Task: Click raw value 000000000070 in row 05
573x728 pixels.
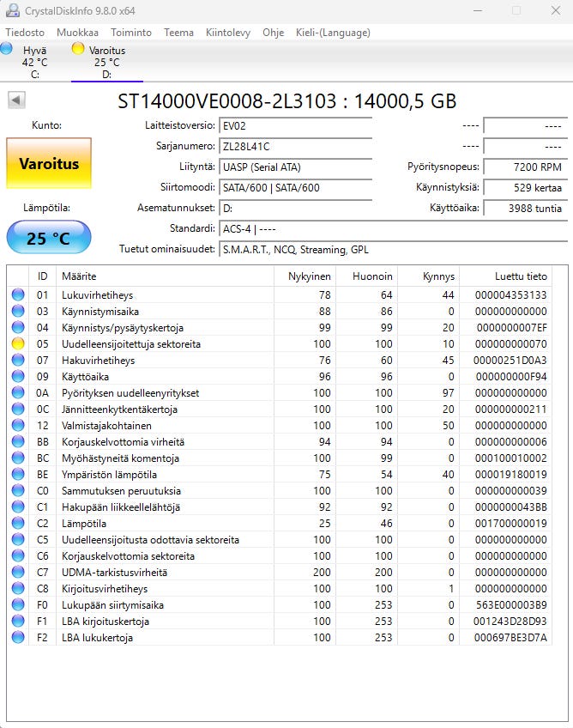Action: point(511,344)
